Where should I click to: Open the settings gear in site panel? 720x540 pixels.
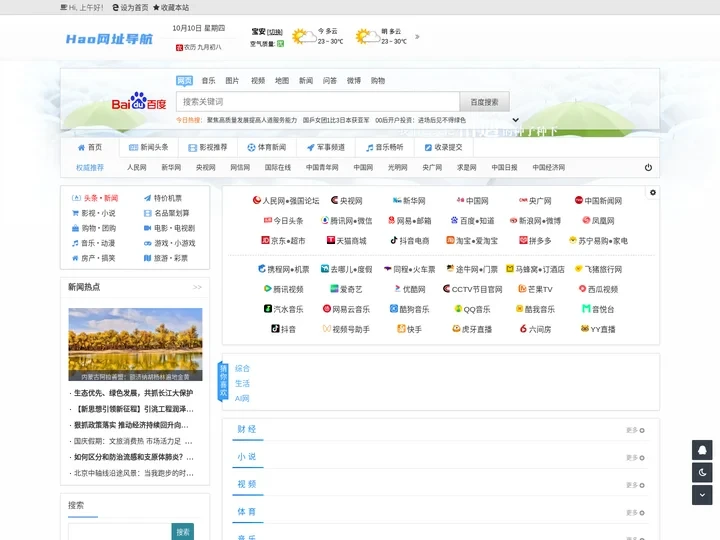(652, 193)
